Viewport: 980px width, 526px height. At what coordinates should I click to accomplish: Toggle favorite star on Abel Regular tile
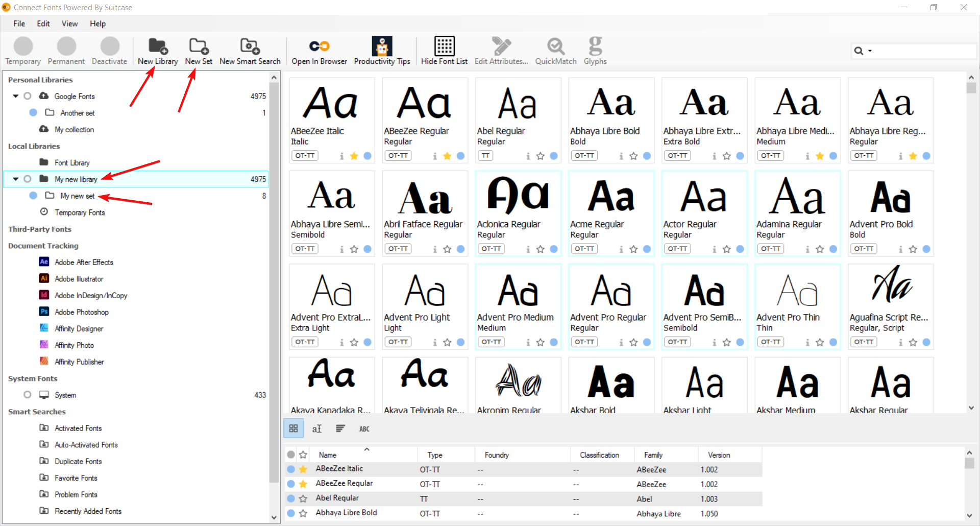[x=541, y=156]
